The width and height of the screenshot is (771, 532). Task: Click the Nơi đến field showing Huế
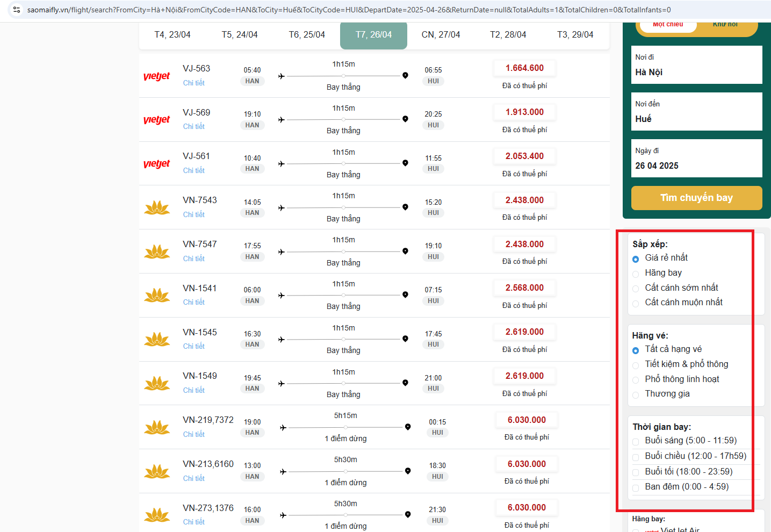[696, 112]
